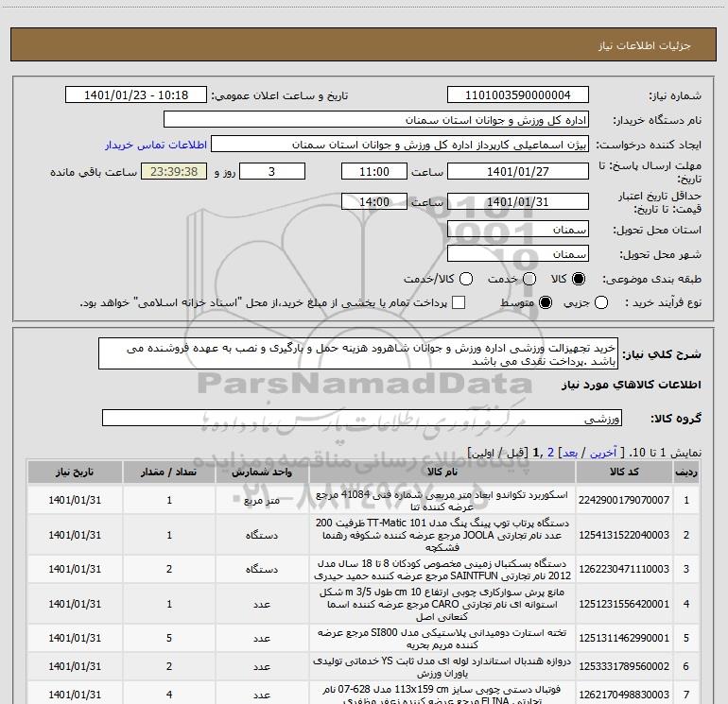Click the SI800 starting block item name
Screen dimensions: 728x704
(442, 639)
